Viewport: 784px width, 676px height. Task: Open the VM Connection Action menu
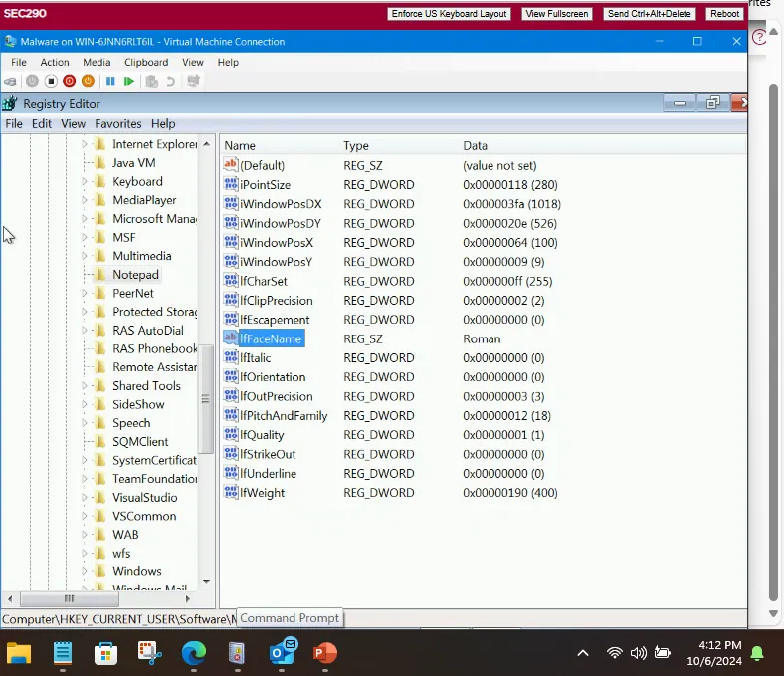(55, 62)
